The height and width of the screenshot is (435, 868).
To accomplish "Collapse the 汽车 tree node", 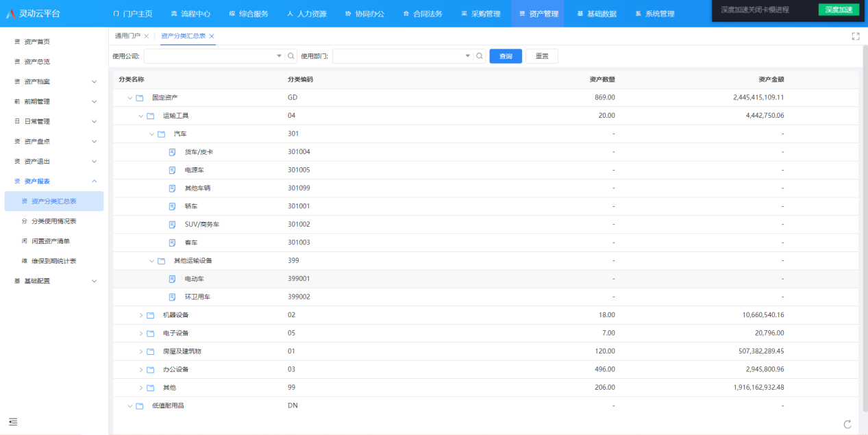I will click(x=152, y=134).
